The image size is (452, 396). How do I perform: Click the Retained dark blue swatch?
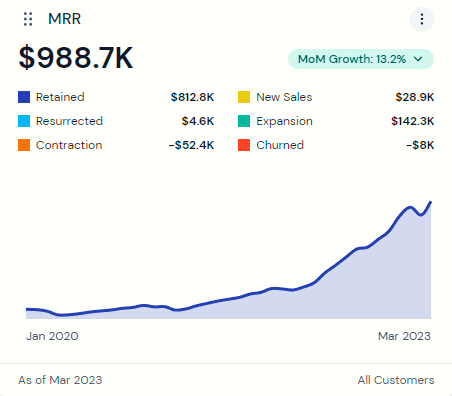click(24, 97)
